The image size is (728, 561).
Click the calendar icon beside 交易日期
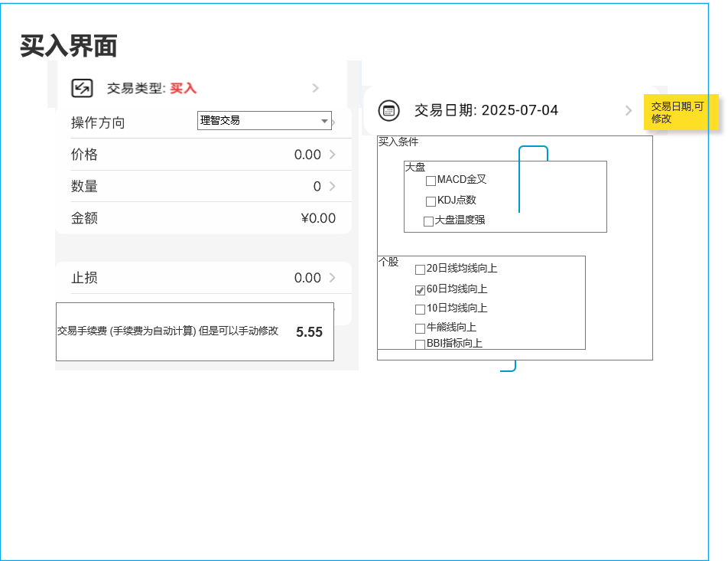coord(388,110)
